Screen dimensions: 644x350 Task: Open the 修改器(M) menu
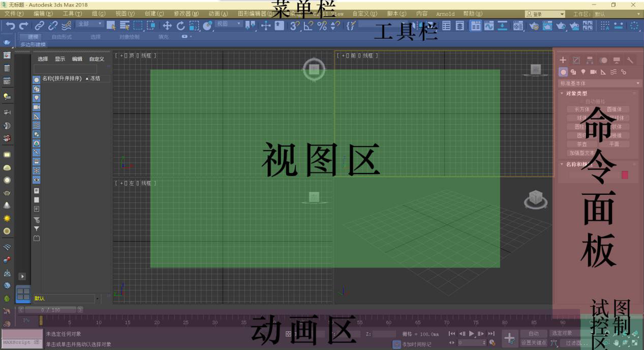pos(187,14)
